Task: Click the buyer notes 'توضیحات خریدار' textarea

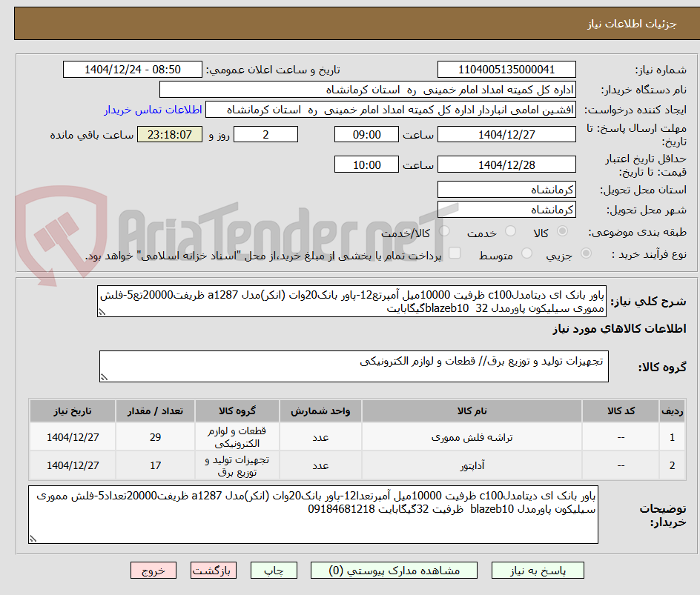Action: point(313,515)
